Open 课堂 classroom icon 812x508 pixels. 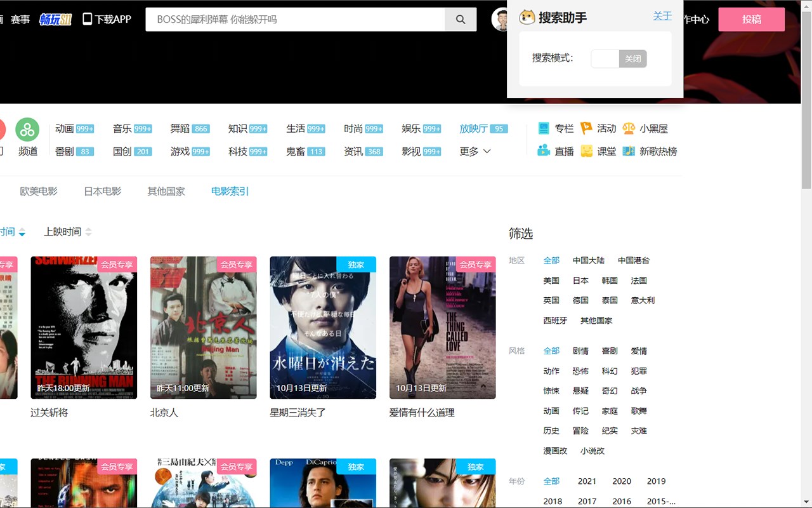point(586,150)
